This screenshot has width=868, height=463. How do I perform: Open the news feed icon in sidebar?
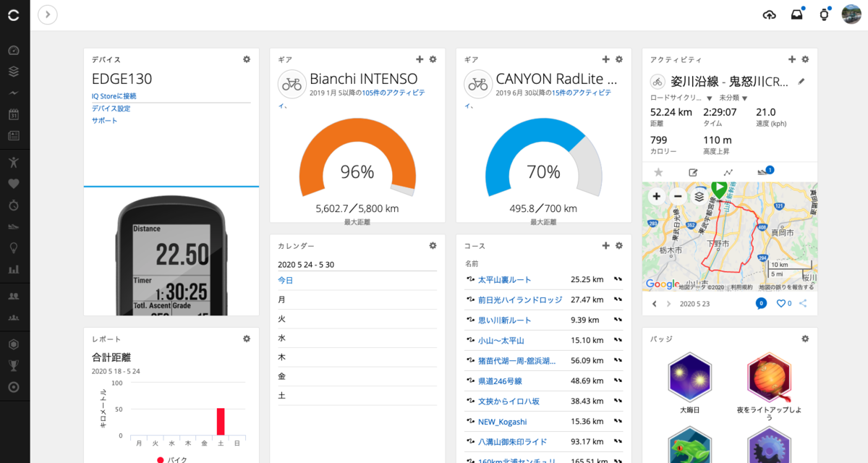pos(14,135)
